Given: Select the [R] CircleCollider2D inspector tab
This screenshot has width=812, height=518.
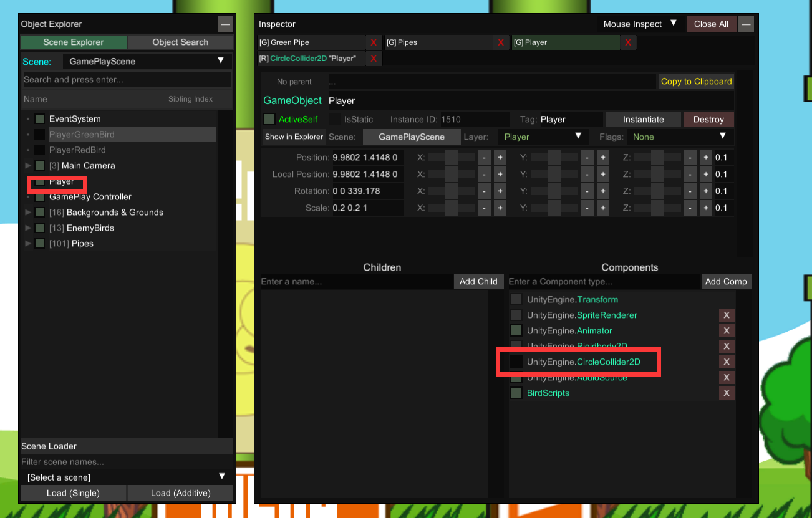Looking at the screenshot, I should [x=311, y=59].
